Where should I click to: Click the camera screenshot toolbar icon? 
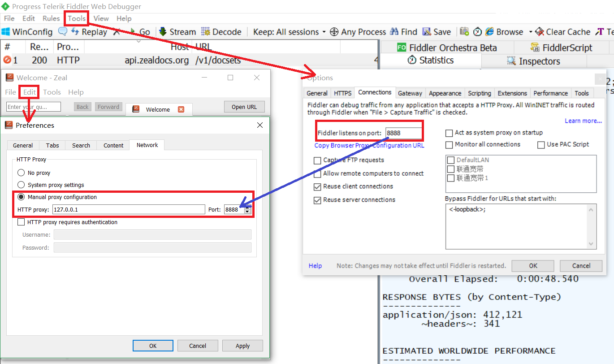[x=464, y=32]
